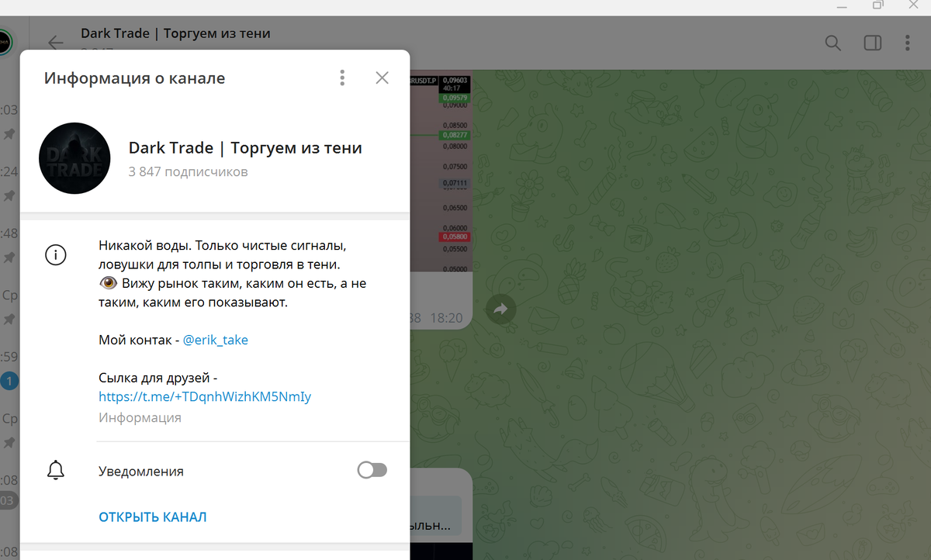This screenshot has height=560, width=931.
Task: Open the three-dot menu in channel info dialog
Action: pos(342,78)
